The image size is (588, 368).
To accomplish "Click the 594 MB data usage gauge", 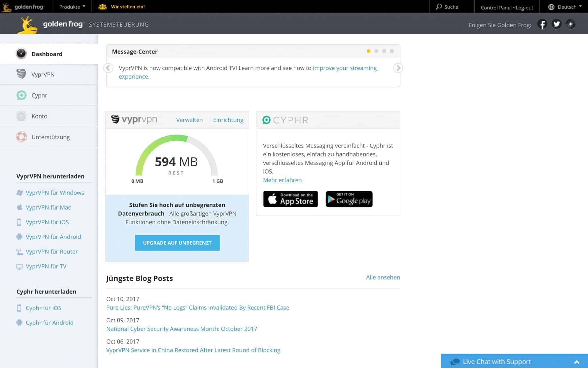I will [x=177, y=159].
